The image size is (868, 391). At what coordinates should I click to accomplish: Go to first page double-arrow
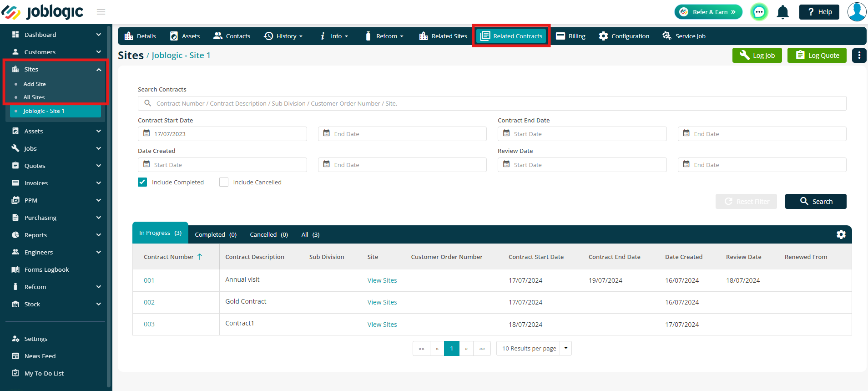tap(421, 349)
